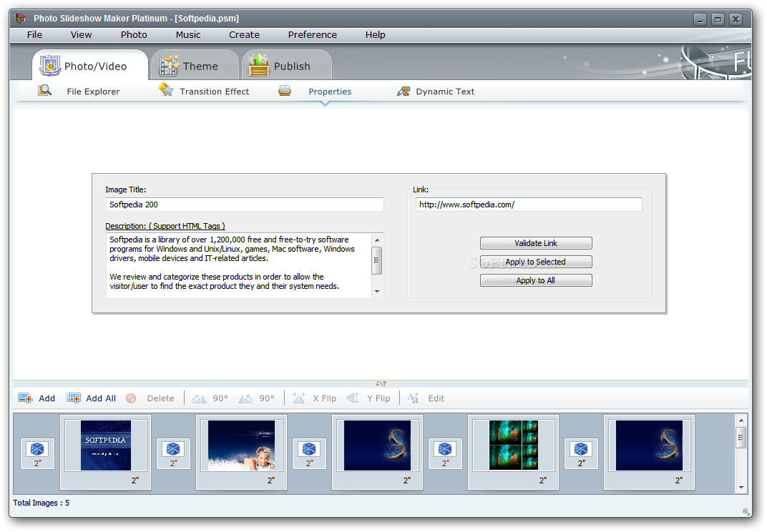Click the 'Total Images : 5' status text
This screenshot has width=767, height=532.
[x=41, y=503]
